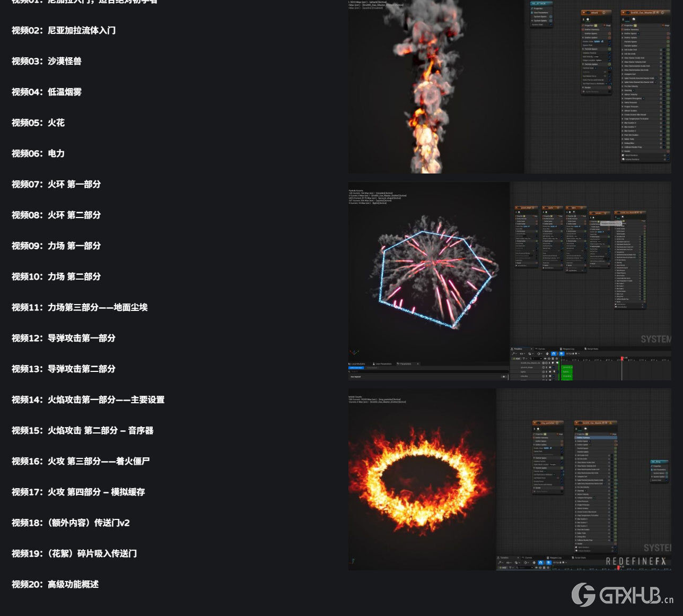The height and width of the screenshot is (616, 683).
Task: Select 视频03: 沙漠怪兽
Action: pos(47,61)
